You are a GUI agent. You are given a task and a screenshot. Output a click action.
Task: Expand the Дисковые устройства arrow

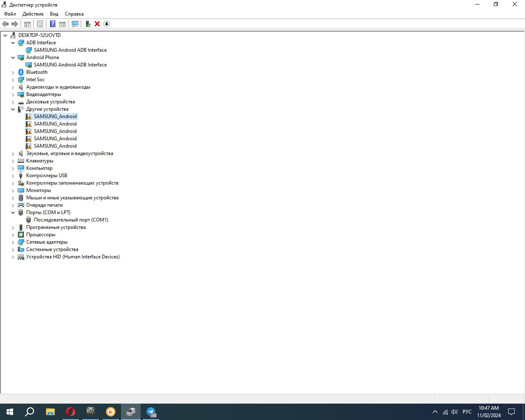coord(13,102)
